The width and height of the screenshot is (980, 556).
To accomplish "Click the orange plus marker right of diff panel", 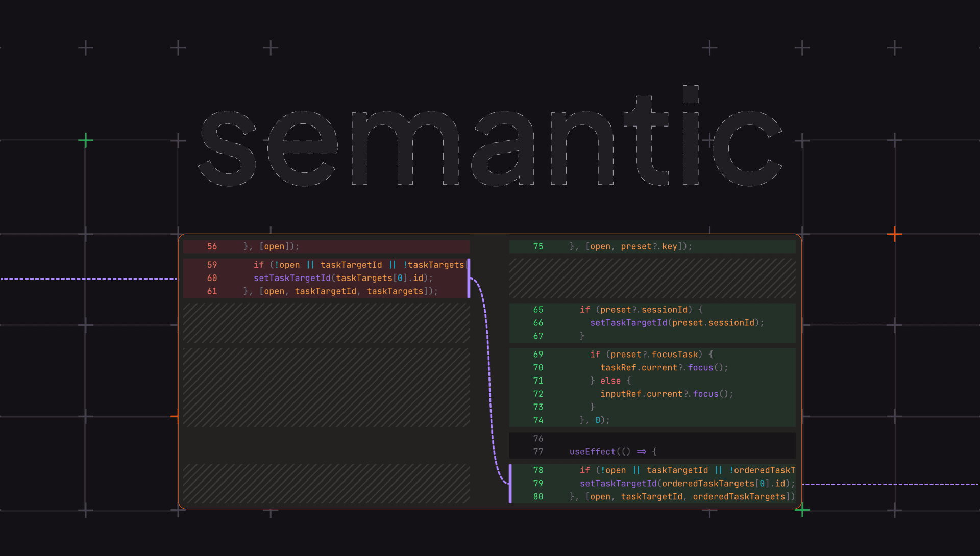I will click(894, 234).
